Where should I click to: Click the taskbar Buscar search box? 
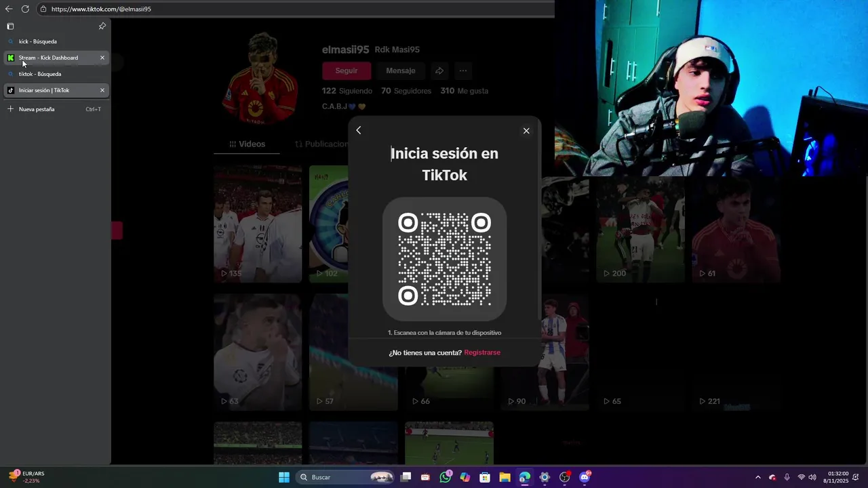coord(346,477)
